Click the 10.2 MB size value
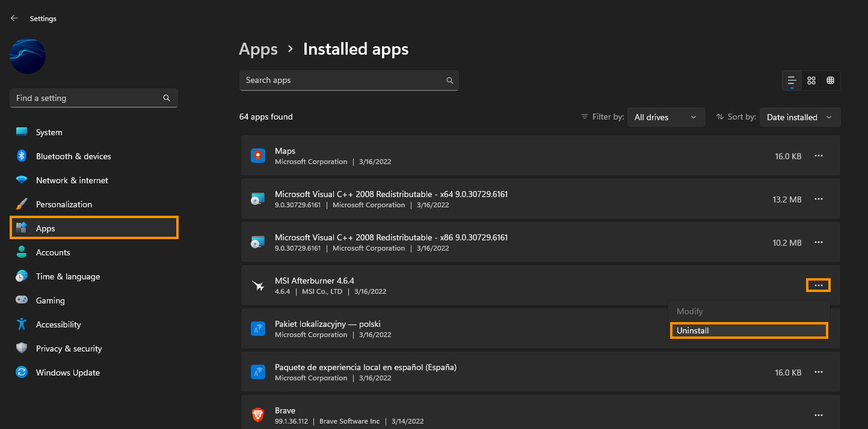This screenshot has height=429, width=868. click(x=787, y=243)
